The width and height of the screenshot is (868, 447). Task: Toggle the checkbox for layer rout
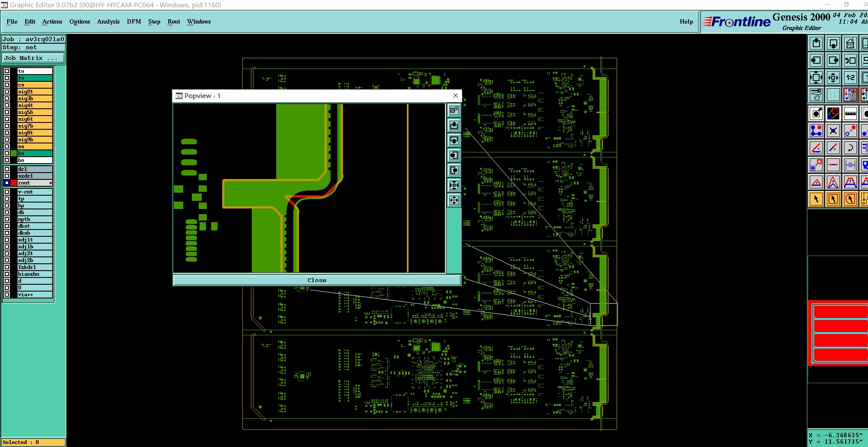pos(7,183)
